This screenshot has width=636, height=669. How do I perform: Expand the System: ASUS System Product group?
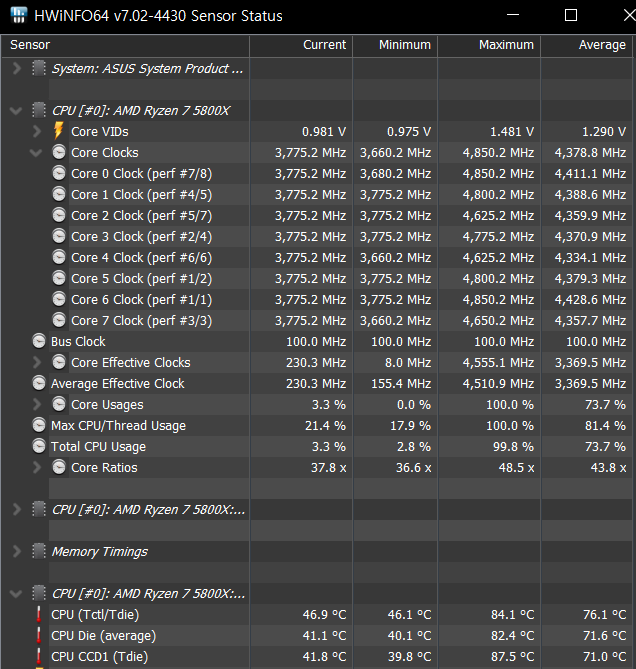tap(17, 68)
